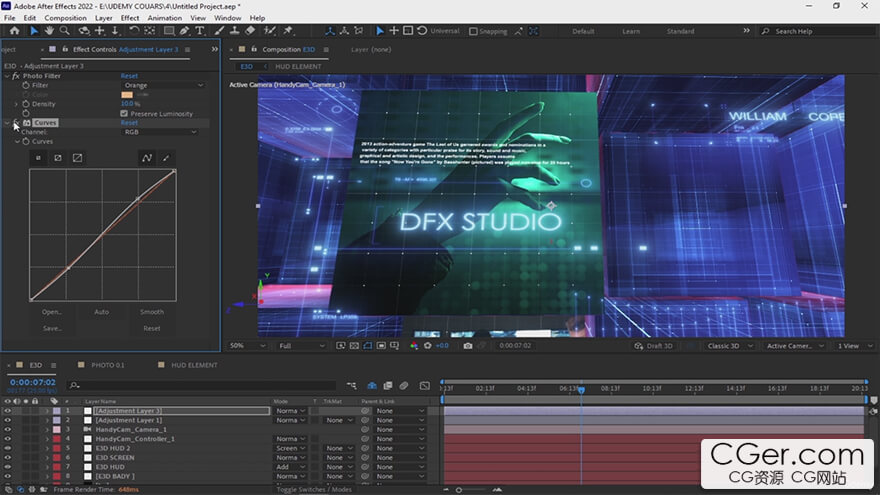Click the current time 0:00:07:02 display
Image resolution: width=880 pixels, height=495 pixels.
[33, 382]
